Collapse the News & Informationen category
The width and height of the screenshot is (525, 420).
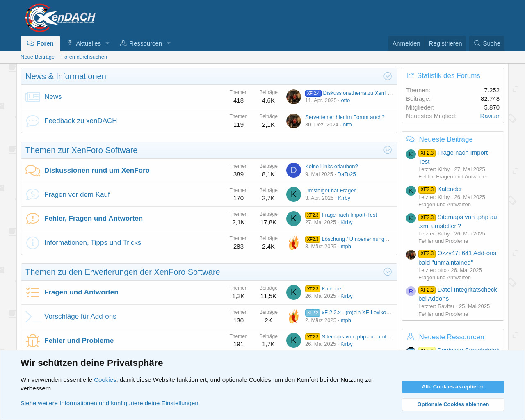[388, 76]
